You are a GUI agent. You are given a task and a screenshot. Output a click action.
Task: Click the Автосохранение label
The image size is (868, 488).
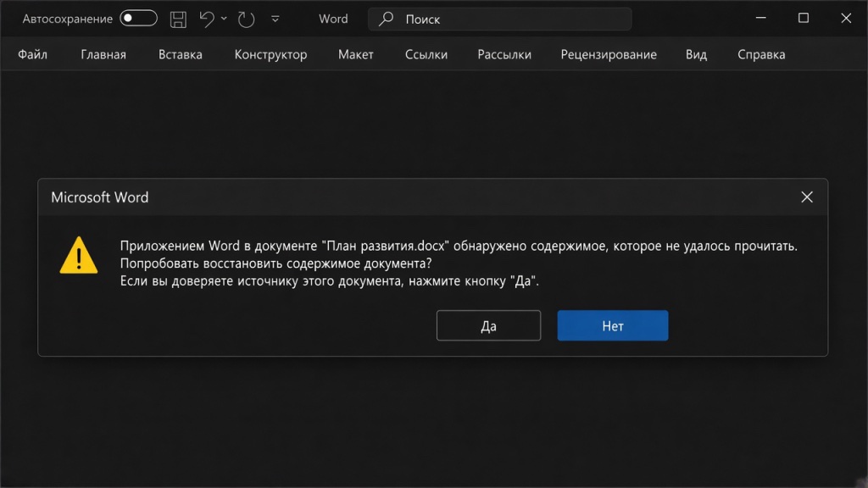coord(68,19)
